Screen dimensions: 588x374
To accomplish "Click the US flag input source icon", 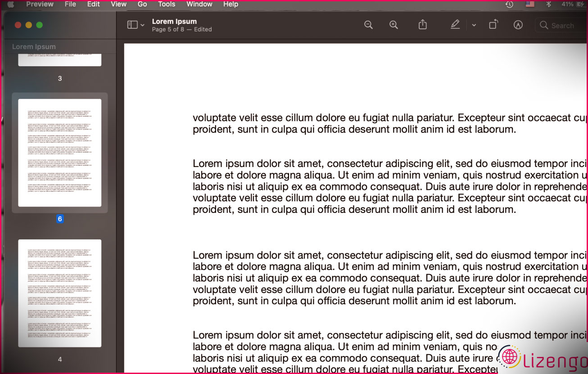I will click(x=530, y=4).
